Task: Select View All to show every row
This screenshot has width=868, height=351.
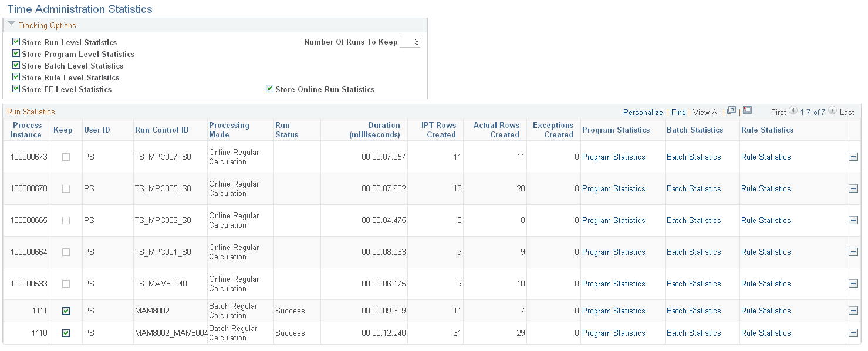Action: click(x=707, y=112)
